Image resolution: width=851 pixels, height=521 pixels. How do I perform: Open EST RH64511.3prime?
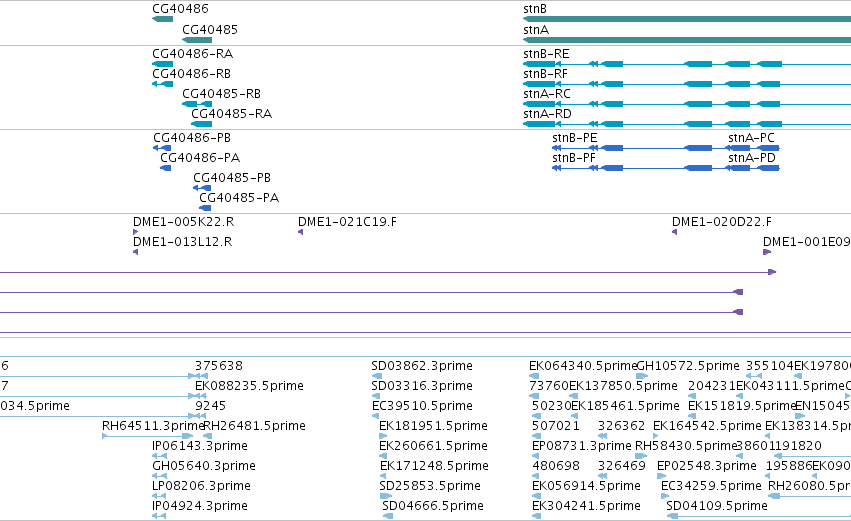(x=153, y=425)
